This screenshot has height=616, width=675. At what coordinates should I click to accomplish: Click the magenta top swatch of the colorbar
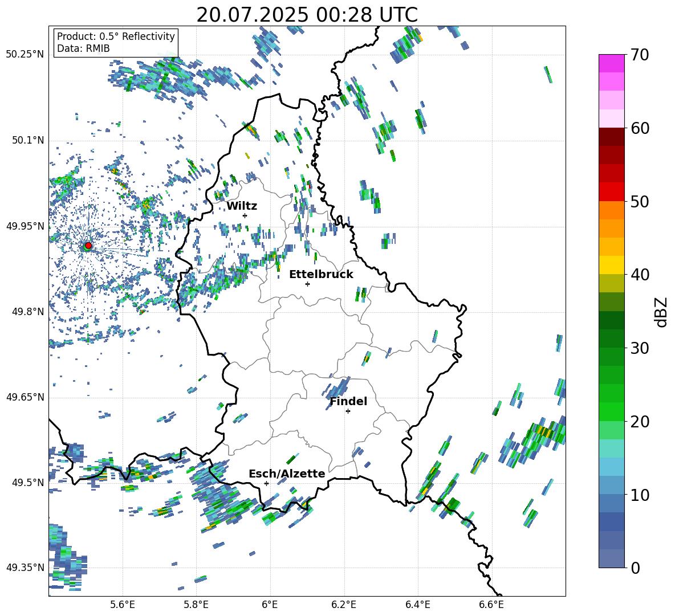click(x=611, y=63)
